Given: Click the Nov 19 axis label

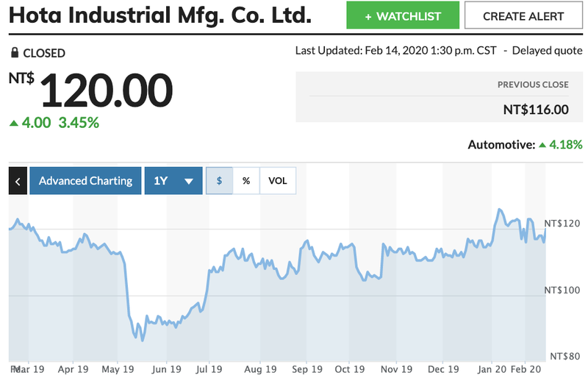Looking at the screenshot, I should click(x=396, y=369).
